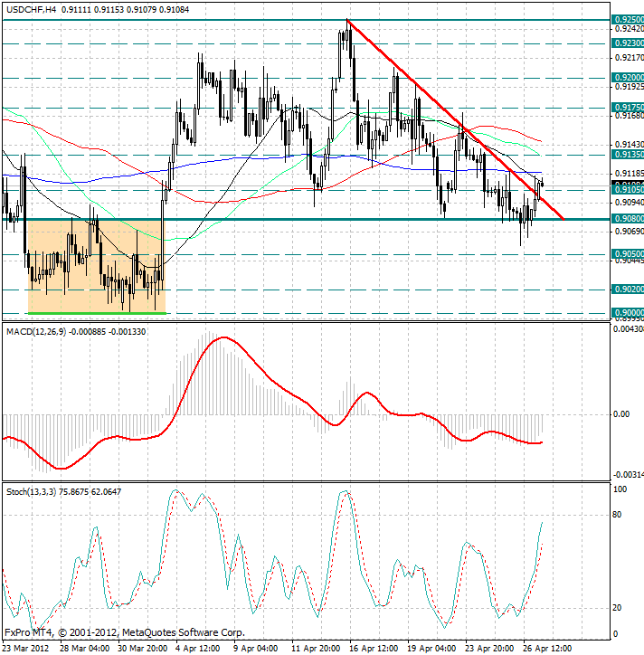Click the 0.9118 price scale value
This screenshot has width=644, height=655.
pos(630,173)
